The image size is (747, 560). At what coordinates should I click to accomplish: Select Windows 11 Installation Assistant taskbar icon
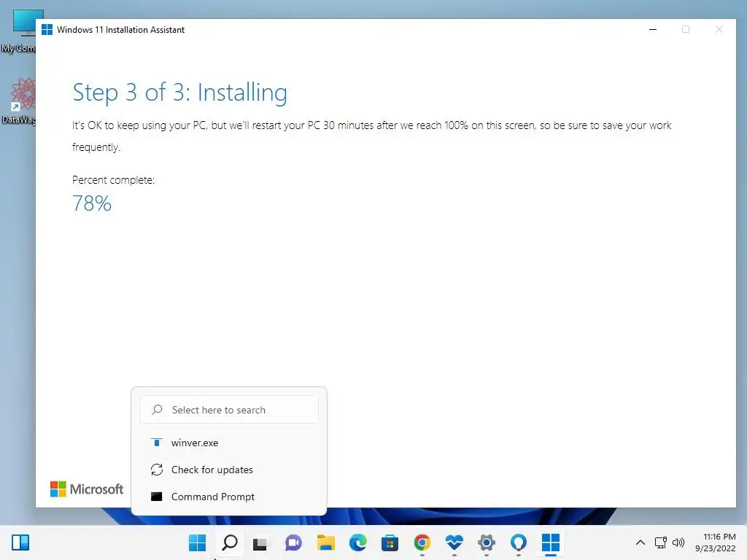click(551, 542)
